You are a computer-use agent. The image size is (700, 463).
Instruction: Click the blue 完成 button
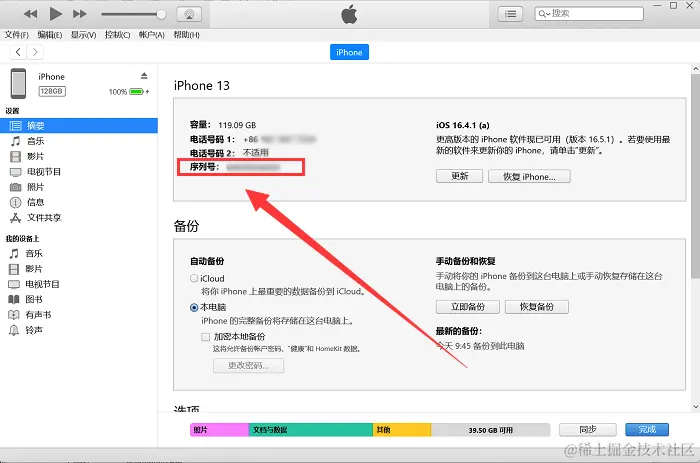[647, 430]
